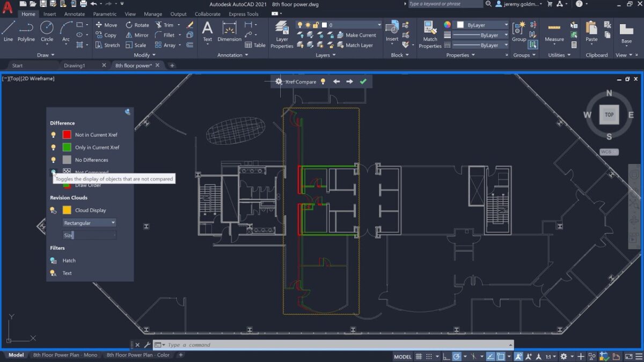644x362 pixels.
Task: Open the 8th Floor Power Plan - Mono layout
Action: click(65, 354)
